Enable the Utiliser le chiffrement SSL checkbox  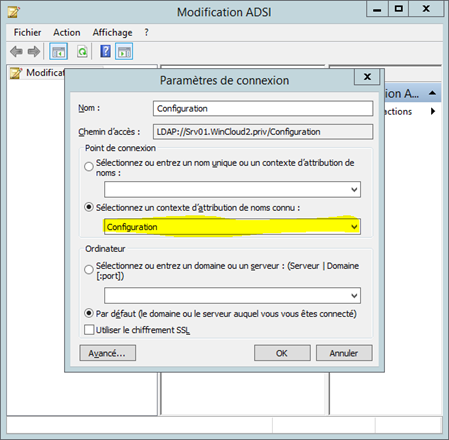coord(89,330)
